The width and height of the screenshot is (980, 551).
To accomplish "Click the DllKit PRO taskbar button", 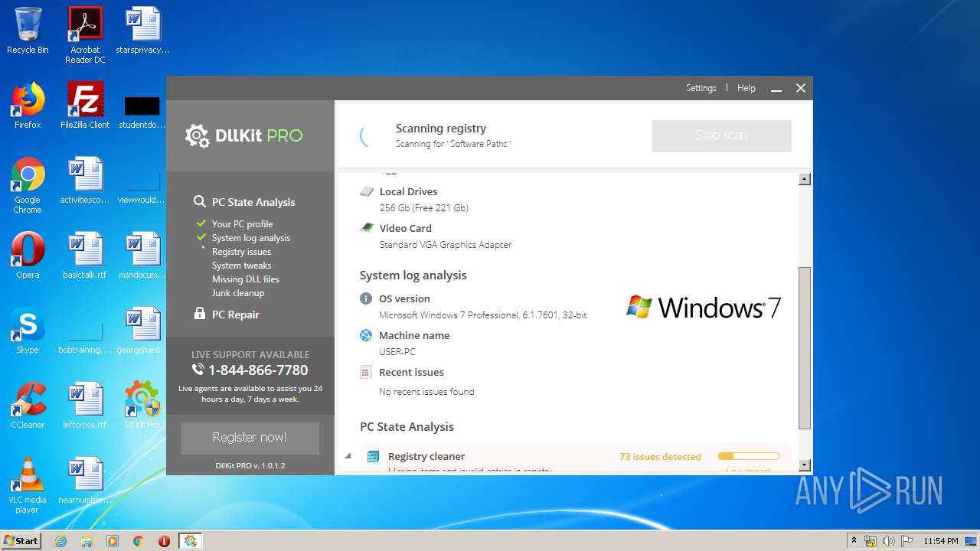I will pyautogui.click(x=190, y=541).
